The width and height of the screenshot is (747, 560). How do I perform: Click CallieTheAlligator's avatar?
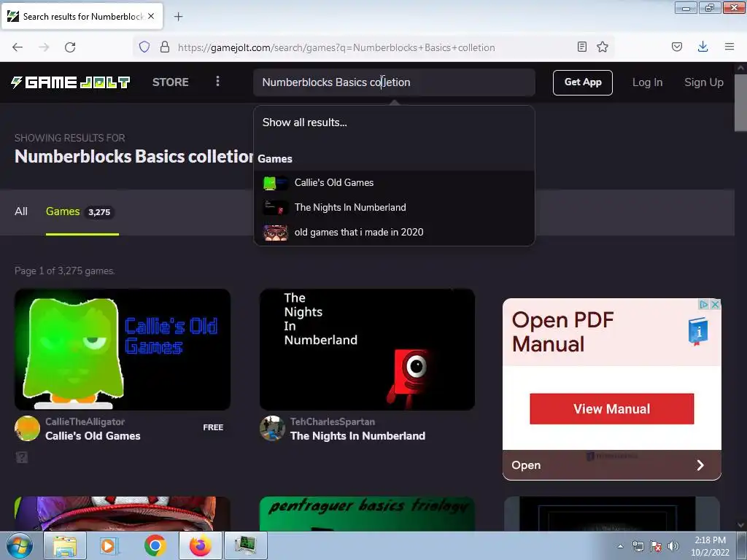[x=27, y=429]
